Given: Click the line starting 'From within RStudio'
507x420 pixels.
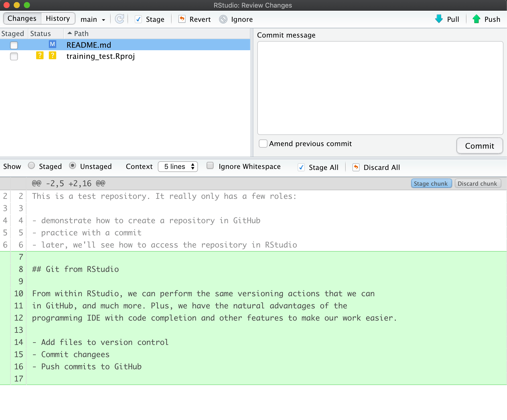Looking at the screenshot, I should tap(203, 293).
